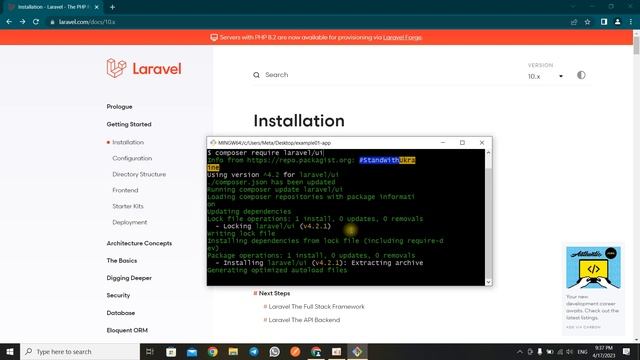Expand the Digging Deeper section
This screenshot has width=640, height=360.
click(129, 278)
